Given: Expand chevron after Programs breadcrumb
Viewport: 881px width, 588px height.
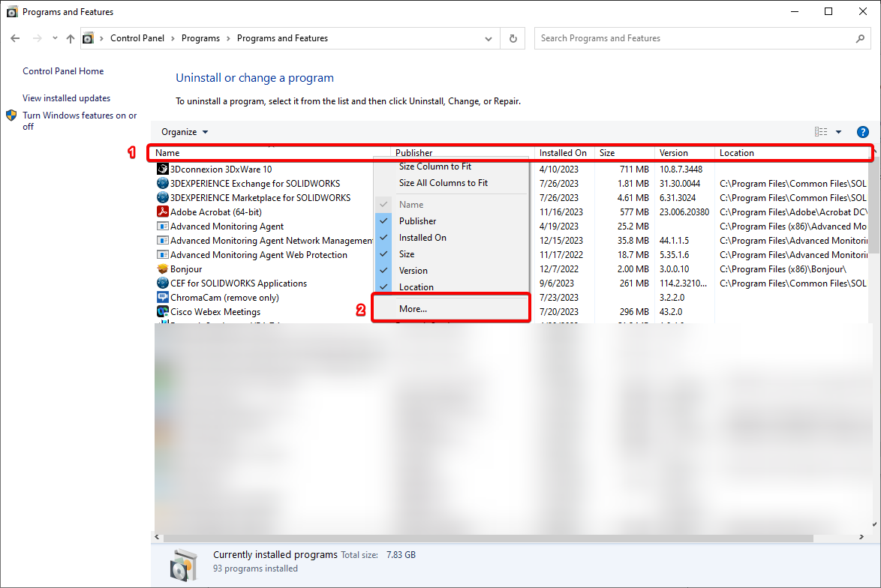Looking at the screenshot, I should (x=229, y=38).
